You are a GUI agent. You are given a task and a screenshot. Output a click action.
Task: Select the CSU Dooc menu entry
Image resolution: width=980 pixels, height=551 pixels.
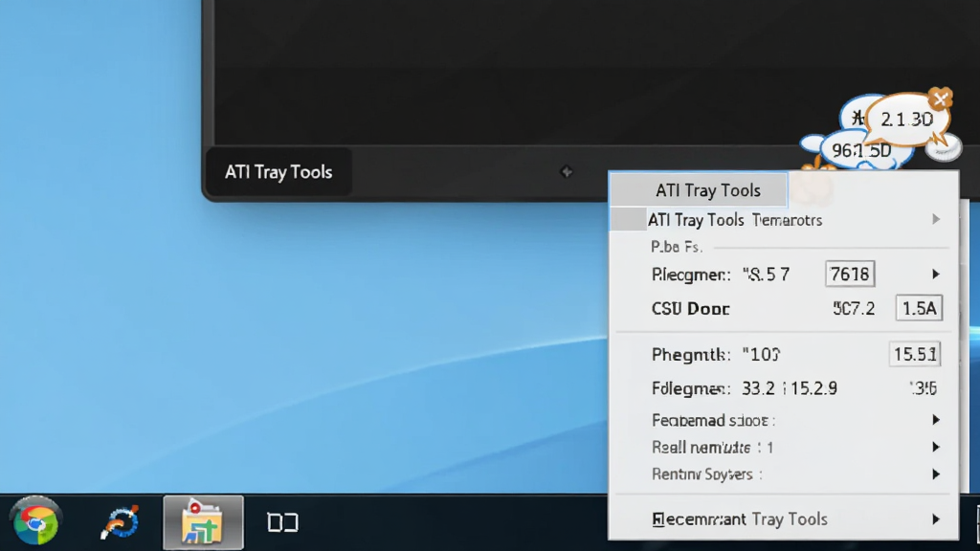coord(784,309)
